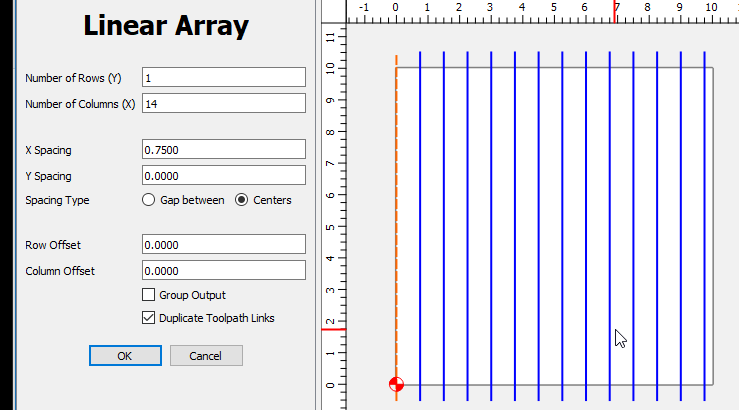Click the Y Spacing label
Viewport: 739px width, 410px height.
tap(49, 176)
